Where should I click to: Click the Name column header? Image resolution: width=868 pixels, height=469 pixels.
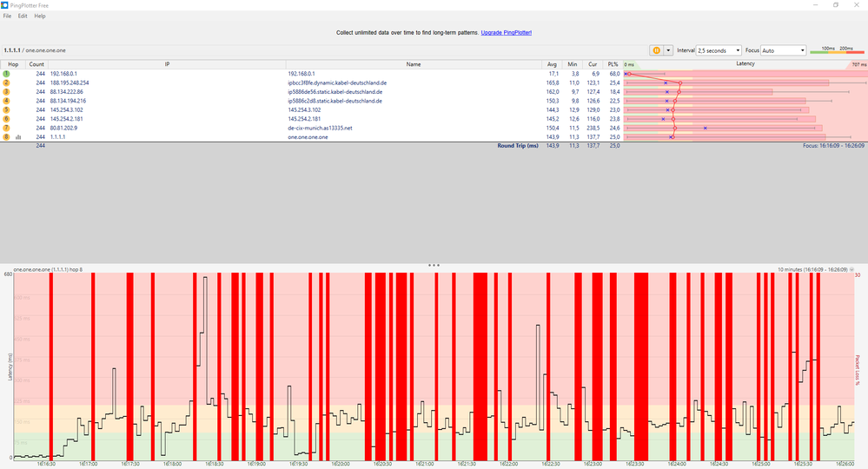414,64
